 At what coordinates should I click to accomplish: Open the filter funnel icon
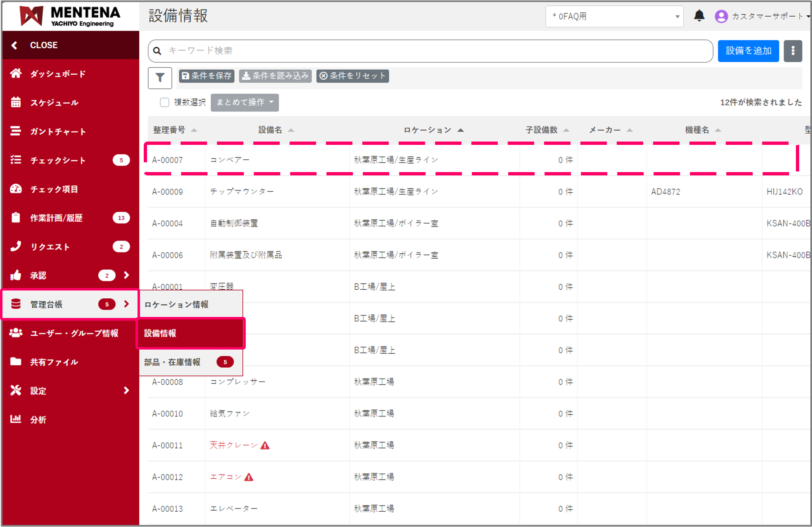tap(160, 78)
